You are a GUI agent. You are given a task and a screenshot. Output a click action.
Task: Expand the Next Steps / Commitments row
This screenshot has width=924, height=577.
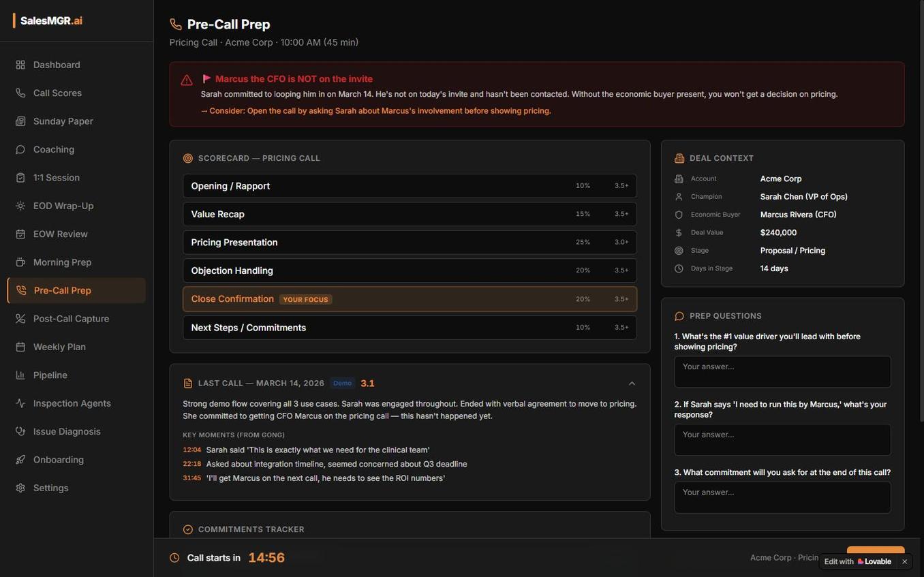pos(410,328)
